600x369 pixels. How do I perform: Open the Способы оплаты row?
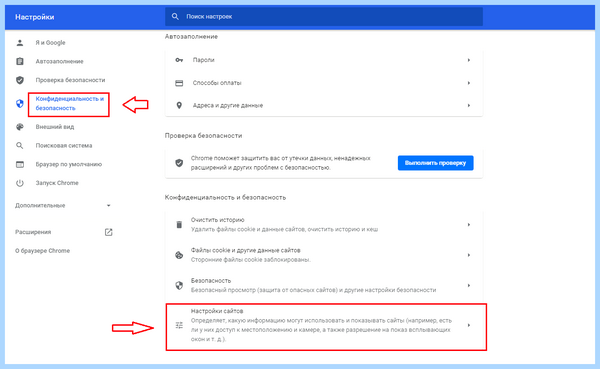[324, 83]
